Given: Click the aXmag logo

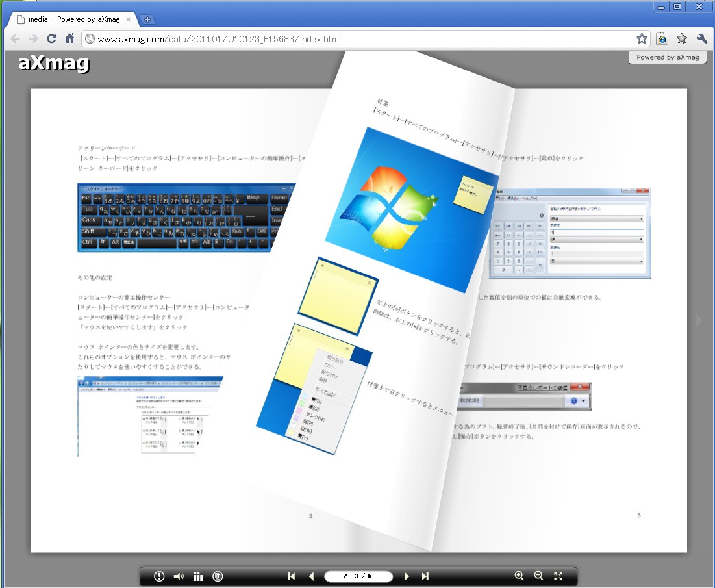Looking at the screenshot, I should point(53,64).
